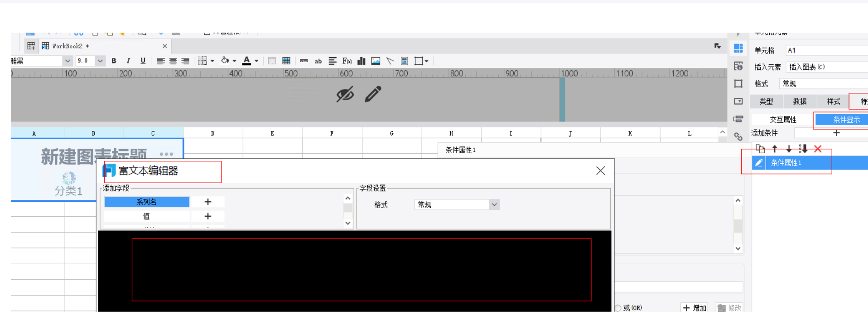Edit the chart with pencil icon
Screen dimensions: 868x330
pyautogui.click(x=373, y=94)
